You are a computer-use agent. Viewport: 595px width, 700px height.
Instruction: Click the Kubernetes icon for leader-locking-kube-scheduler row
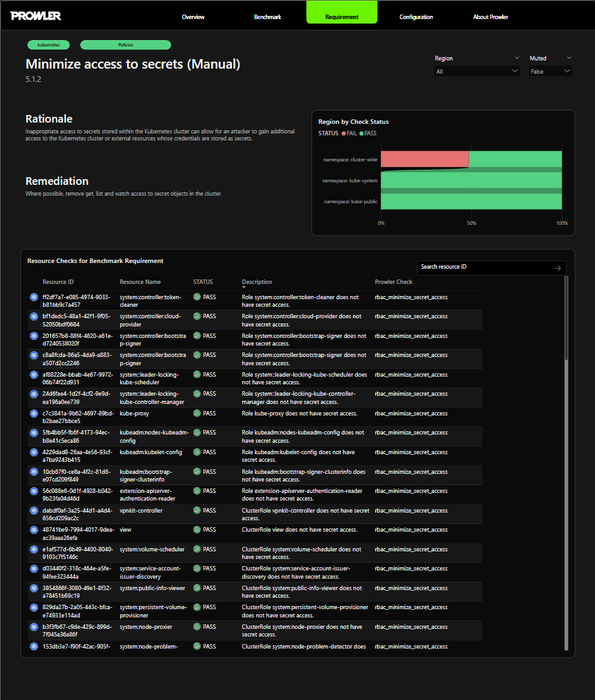pyautogui.click(x=34, y=375)
